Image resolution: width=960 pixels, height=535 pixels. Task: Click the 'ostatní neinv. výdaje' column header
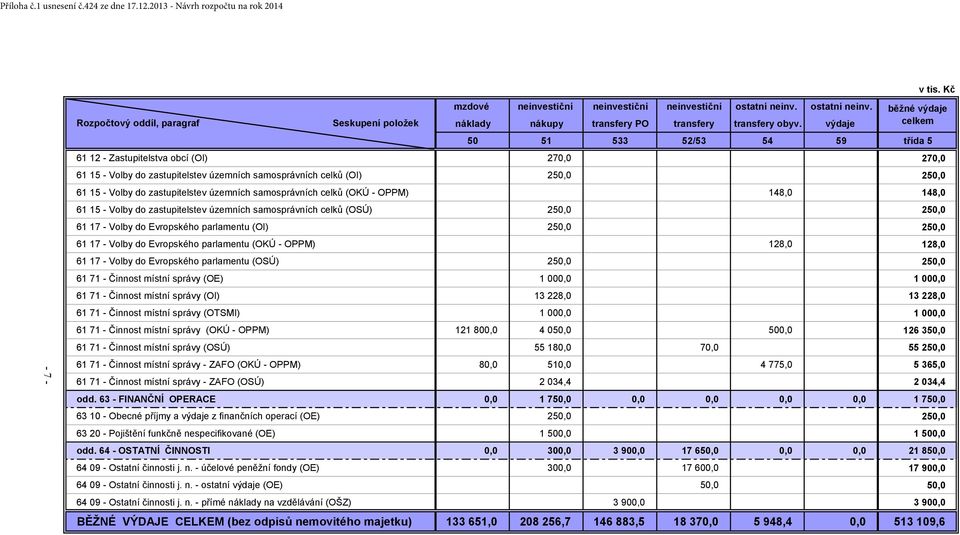coord(841,115)
